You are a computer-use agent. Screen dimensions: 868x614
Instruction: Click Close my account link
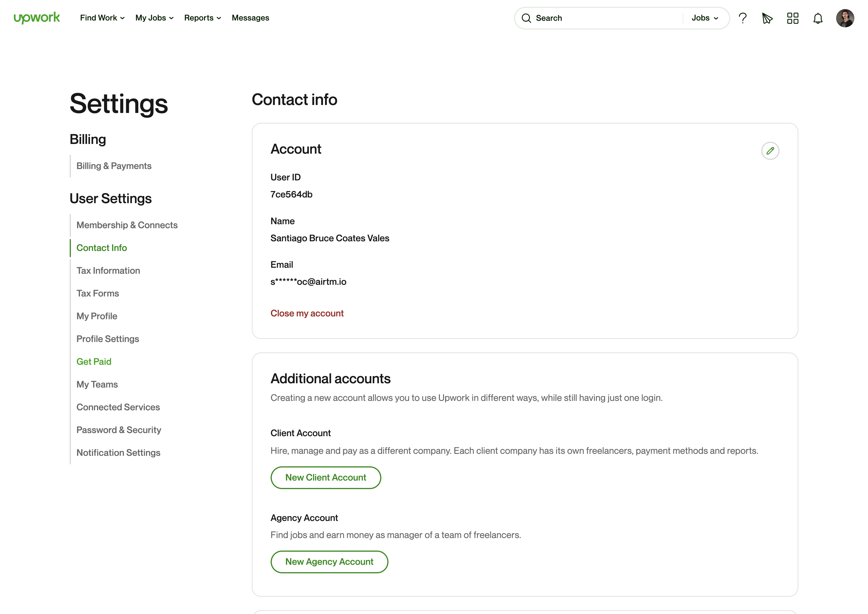tap(307, 314)
